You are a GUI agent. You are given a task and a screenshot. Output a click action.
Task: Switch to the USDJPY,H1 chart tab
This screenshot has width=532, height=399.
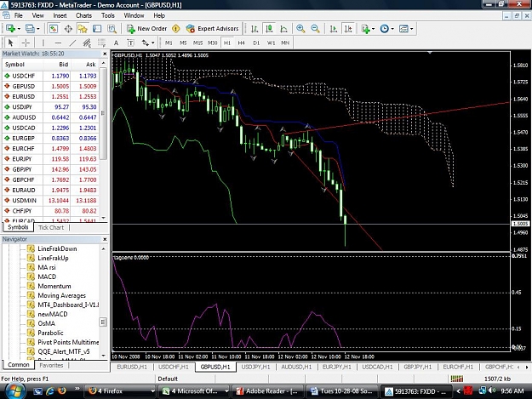[x=255, y=367]
